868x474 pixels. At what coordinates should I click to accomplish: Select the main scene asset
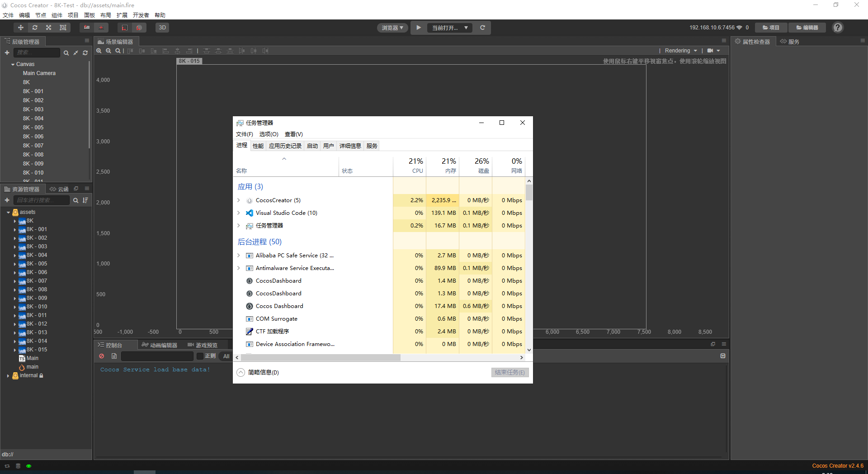[x=28, y=367]
